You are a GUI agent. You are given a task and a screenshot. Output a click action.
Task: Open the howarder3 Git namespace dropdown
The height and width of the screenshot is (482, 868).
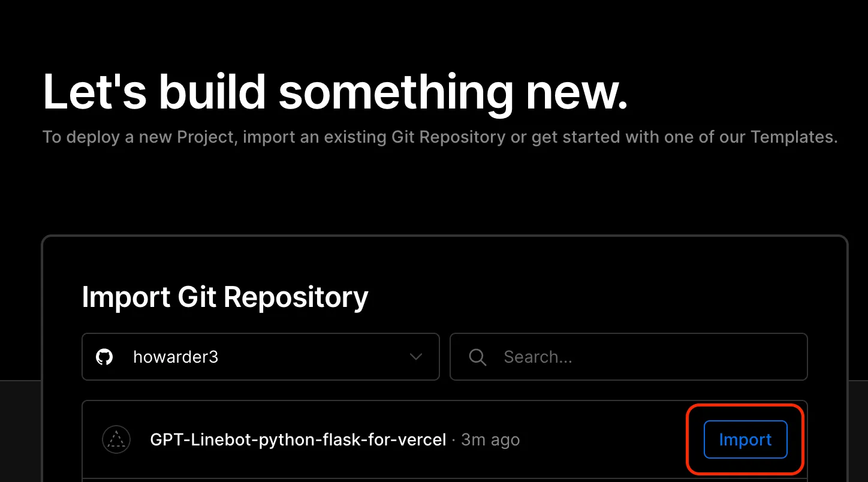[260, 357]
